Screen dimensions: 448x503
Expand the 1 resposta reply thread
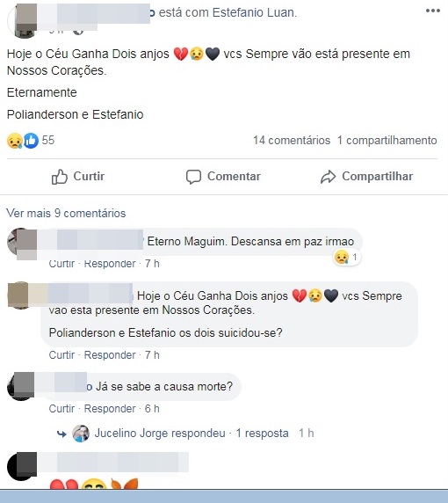click(262, 433)
